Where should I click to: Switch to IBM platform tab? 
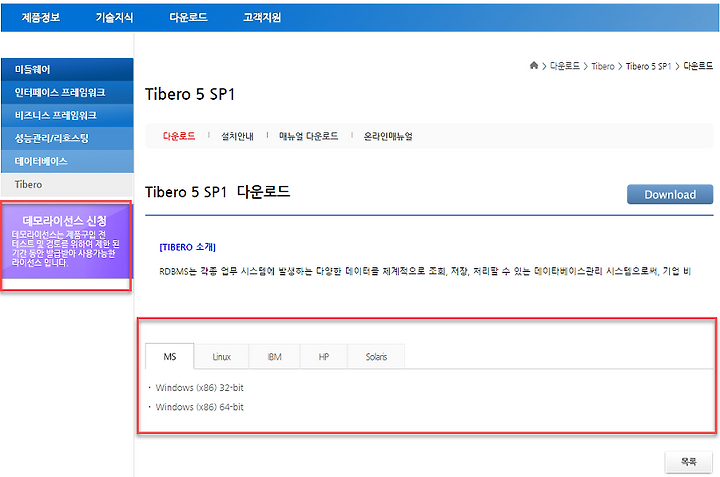click(x=274, y=356)
